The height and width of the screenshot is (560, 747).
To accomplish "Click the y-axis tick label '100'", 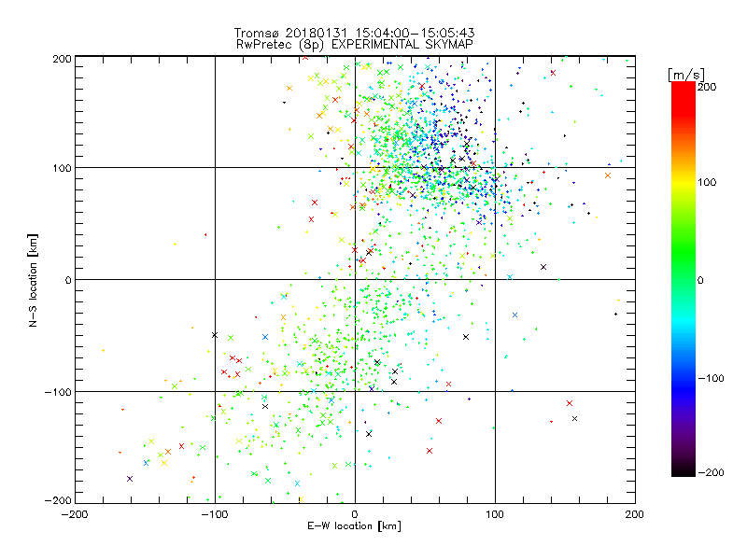I will pos(62,168).
